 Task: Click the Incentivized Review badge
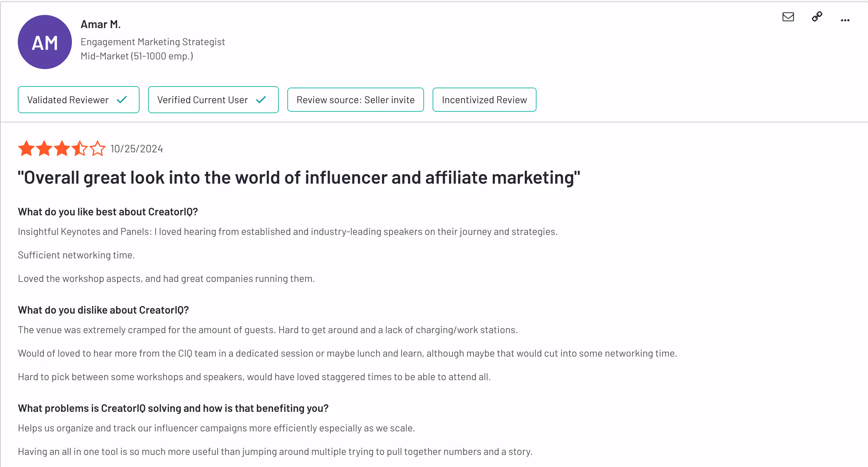484,100
